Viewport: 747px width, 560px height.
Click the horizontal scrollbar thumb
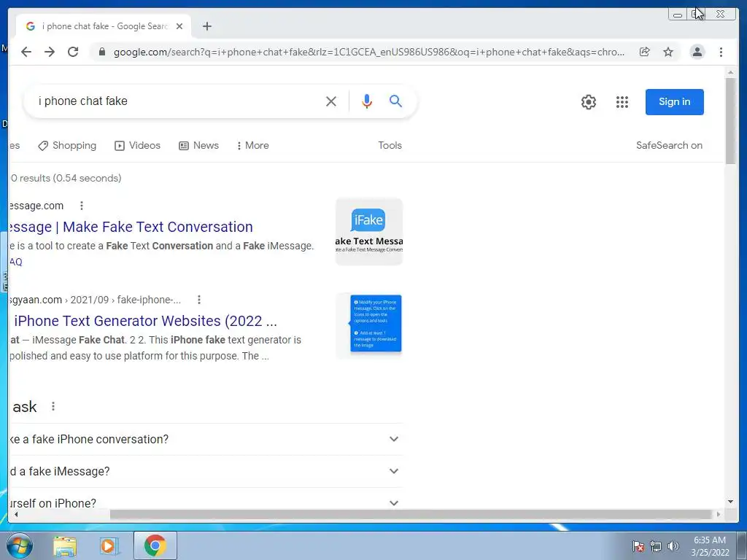point(411,514)
